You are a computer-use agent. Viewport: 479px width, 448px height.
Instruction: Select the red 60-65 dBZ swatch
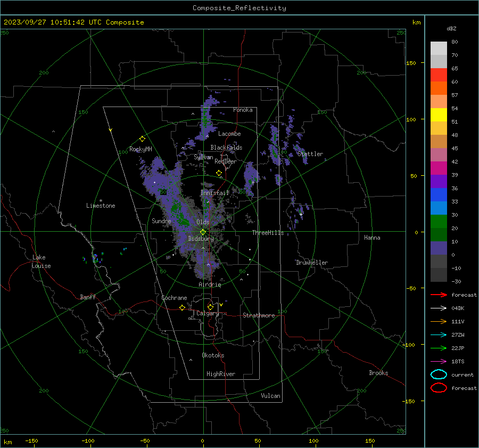[x=439, y=75]
